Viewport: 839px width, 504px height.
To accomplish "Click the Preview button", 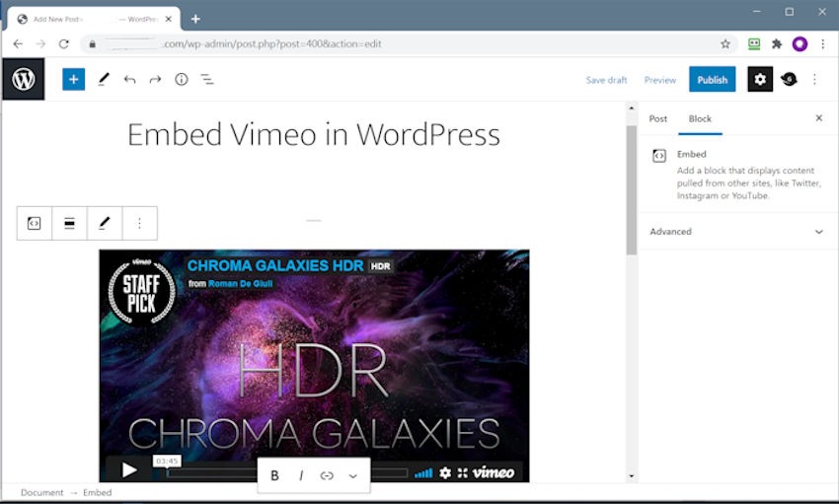I will [659, 80].
